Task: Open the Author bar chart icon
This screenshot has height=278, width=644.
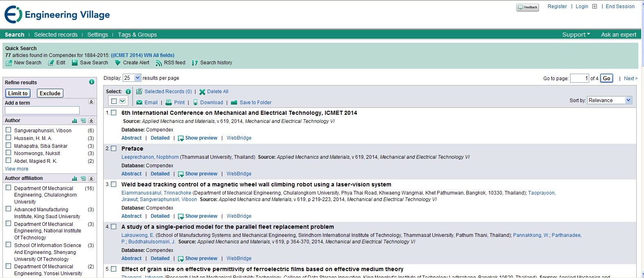Action: coord(74,121)
